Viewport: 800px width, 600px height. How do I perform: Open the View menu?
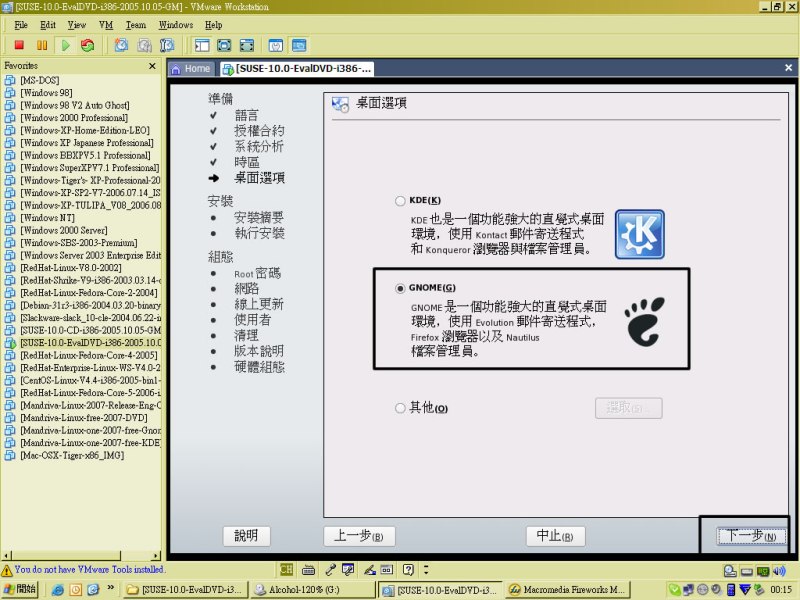click(x=77, y=25)
